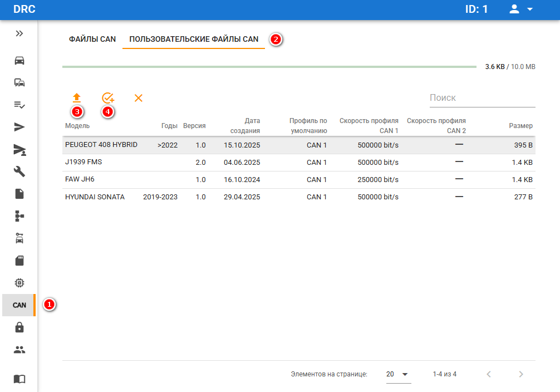Screen dimensions: 560x392
Task: Sort by Модель column header
Action: (77, 126)
